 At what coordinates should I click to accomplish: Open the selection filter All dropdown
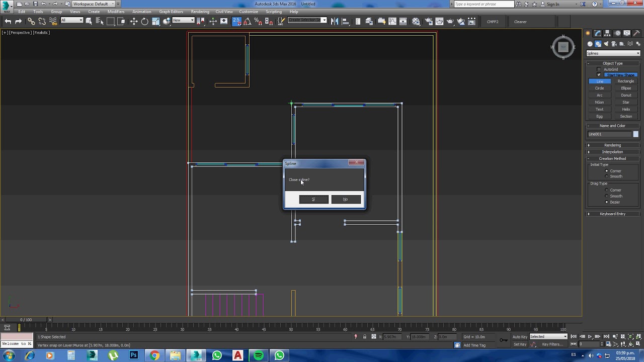coord(71,21)
